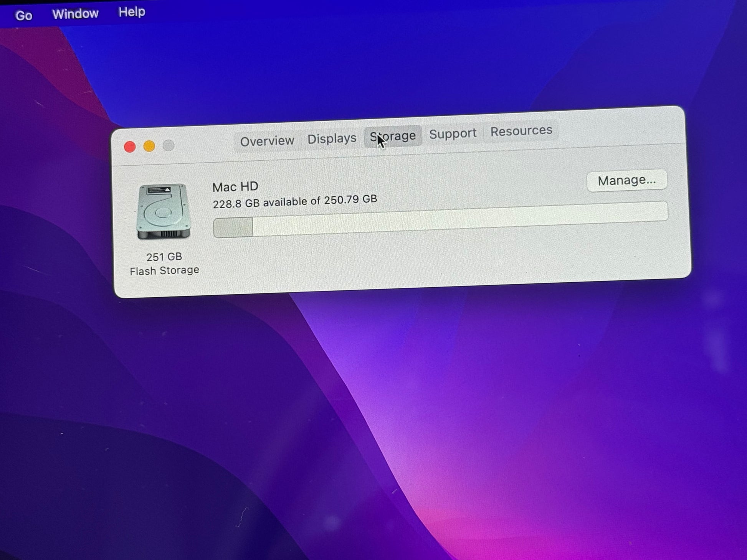This screenshot has height=560, width=747.
Task: Open the Support tab
Action: pyautogui.click(x=453, y=133)
